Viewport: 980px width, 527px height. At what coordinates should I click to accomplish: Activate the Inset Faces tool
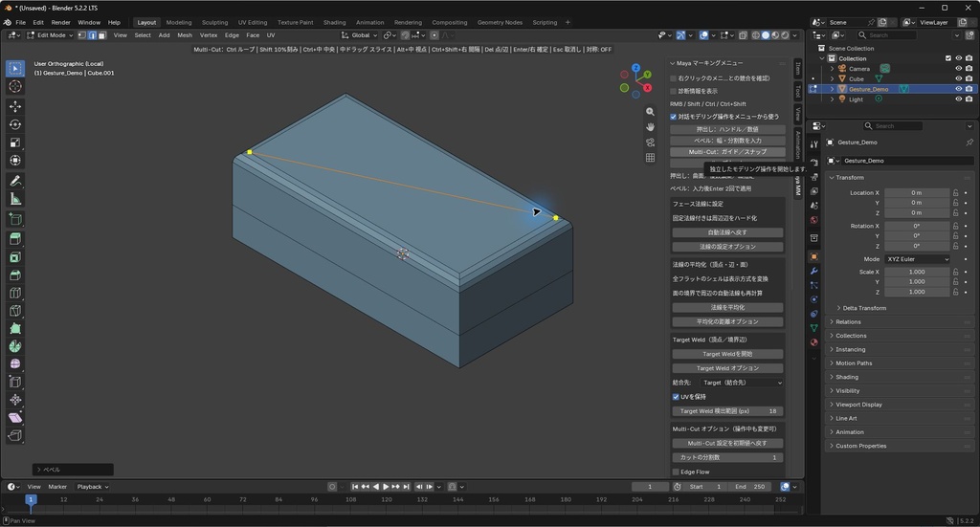coord(15,256)
